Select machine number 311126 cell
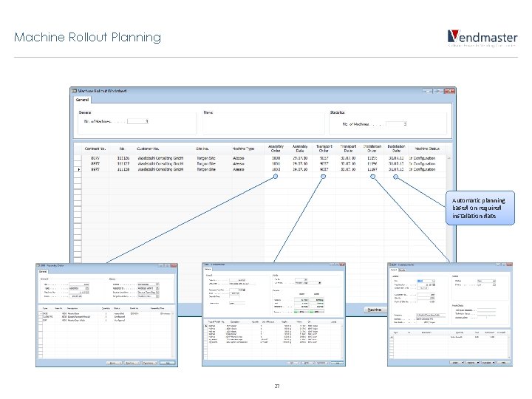Viewport: 532px width, 399px height. click(x=123, y=158)
